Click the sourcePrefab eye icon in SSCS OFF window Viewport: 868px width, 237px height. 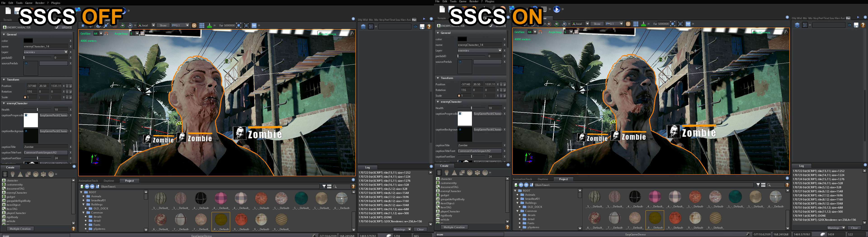(26, 63)
